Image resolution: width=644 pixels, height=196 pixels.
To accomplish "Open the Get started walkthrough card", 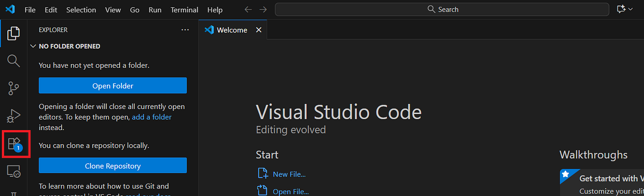I will (602, 183).
